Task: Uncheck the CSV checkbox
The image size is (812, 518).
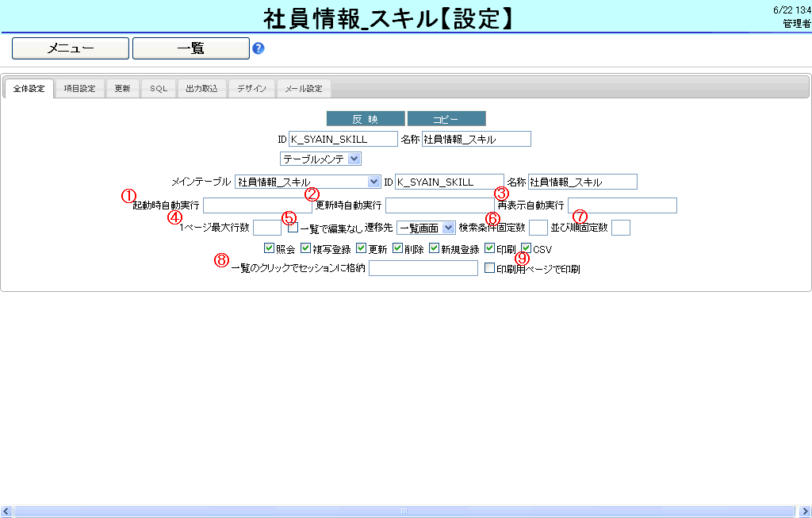Action: 527,248
